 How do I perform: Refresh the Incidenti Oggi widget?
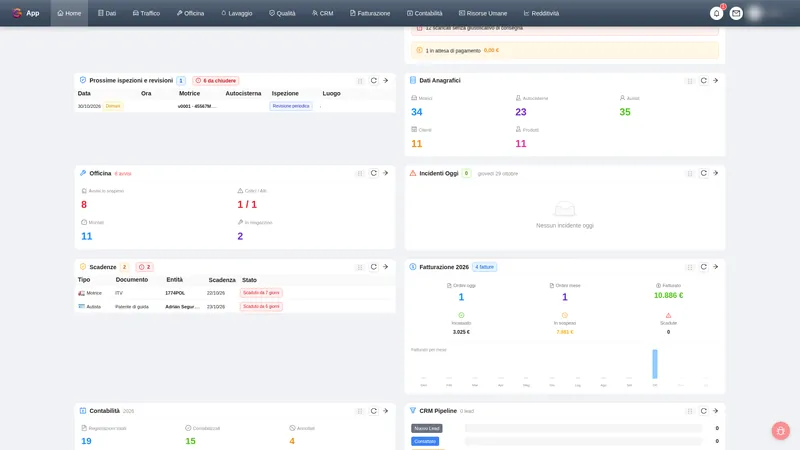704,173
